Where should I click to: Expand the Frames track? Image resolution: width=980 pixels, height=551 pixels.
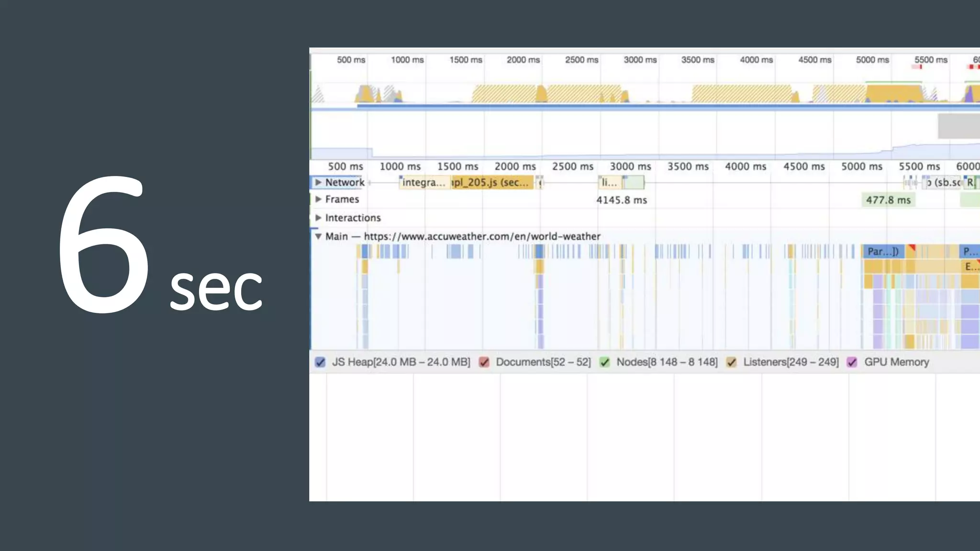318,199
